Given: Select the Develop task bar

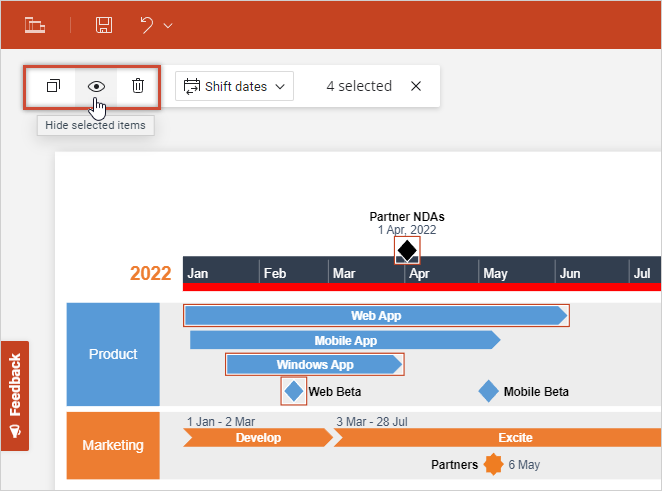Looking at the screenshot, I should (x=258, y=438).
